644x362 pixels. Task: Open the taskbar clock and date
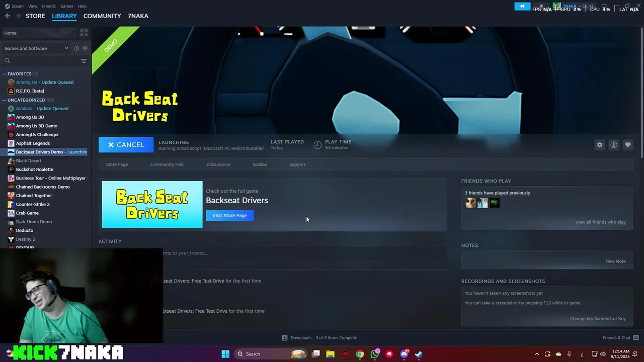point(621,354)
